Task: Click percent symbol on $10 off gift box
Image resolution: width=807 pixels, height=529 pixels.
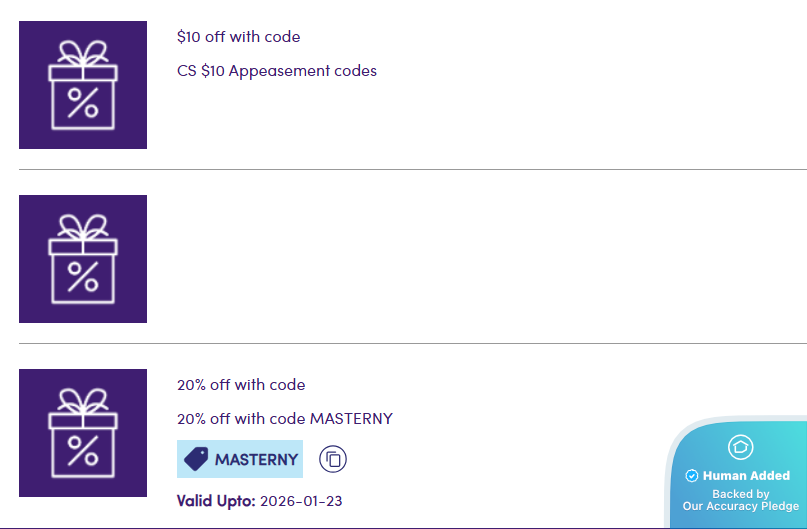Action: [x=83, y=103]
